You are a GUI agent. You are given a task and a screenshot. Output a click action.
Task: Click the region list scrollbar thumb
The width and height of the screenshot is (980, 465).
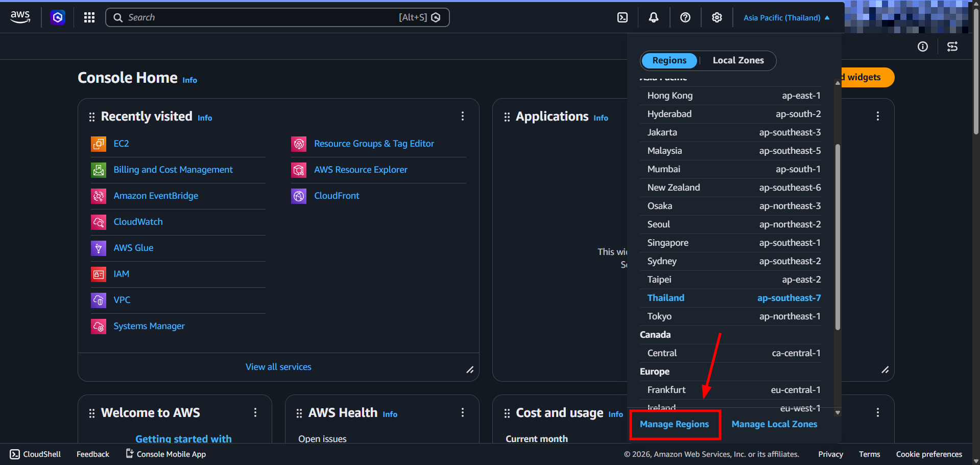[838, 237]
